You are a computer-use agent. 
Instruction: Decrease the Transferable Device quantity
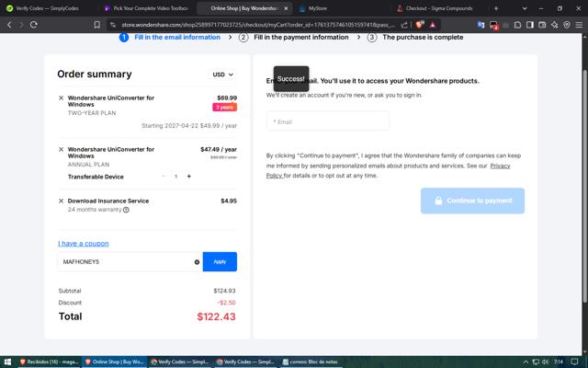[x=164, y=176]
